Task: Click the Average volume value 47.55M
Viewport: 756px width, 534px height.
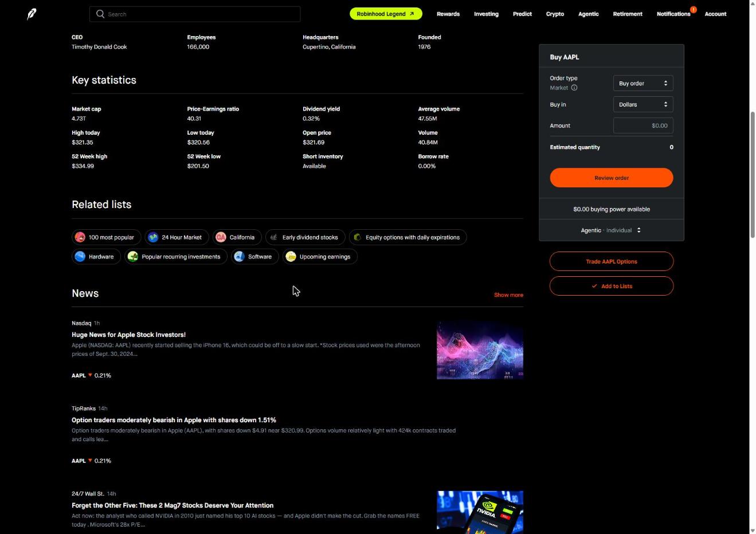Action: pos(428,119)
